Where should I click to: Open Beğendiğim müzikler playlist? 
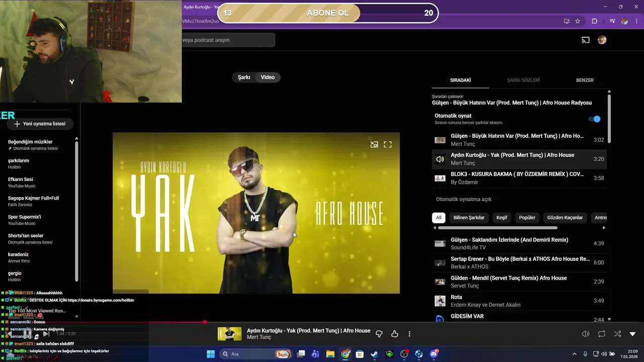tap(39, 145)
